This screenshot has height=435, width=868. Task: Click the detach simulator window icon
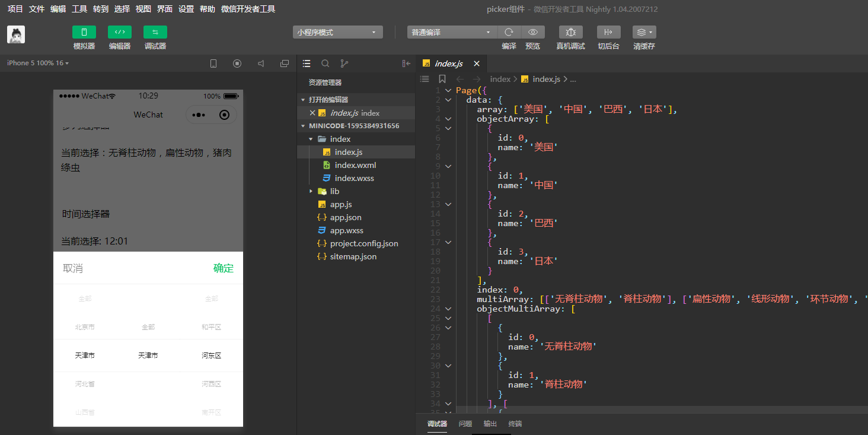(285, 63)
